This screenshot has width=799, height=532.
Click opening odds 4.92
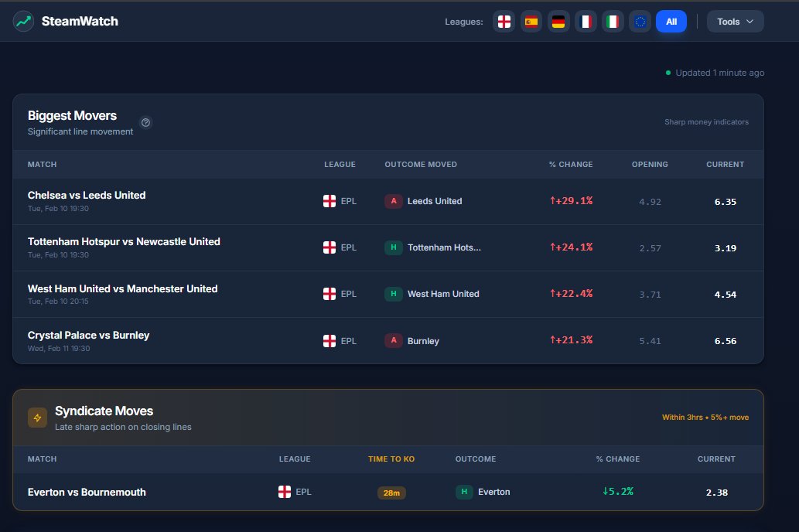(650, 202)
